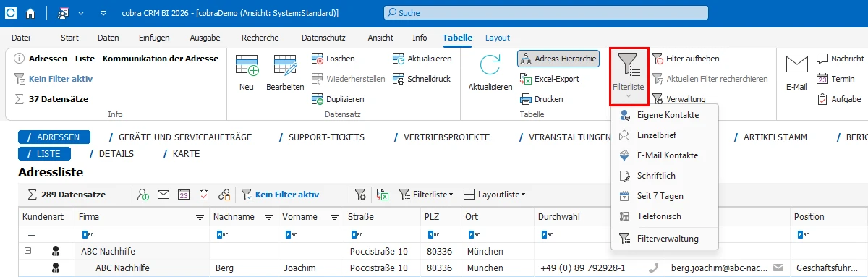
Task: Click Filter aufheben in the ribbon
Action: [x=686, y=59]
